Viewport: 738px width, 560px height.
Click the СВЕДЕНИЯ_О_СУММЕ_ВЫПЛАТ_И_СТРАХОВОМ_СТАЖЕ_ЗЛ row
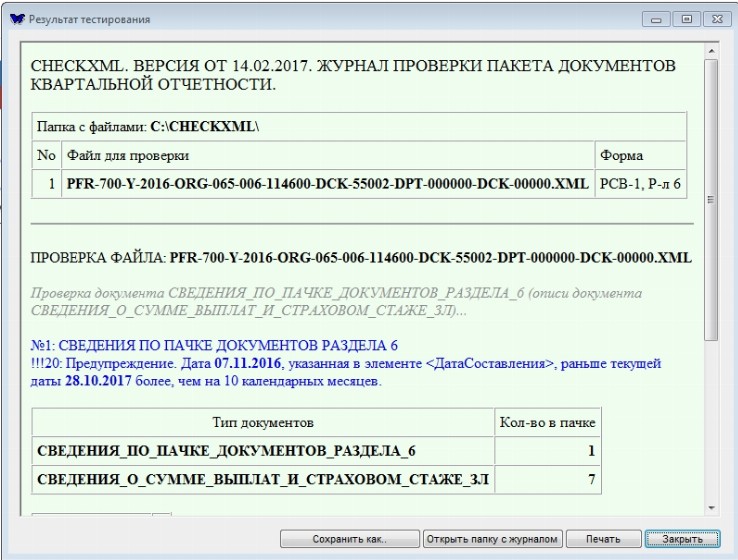(x=263, y=480)
